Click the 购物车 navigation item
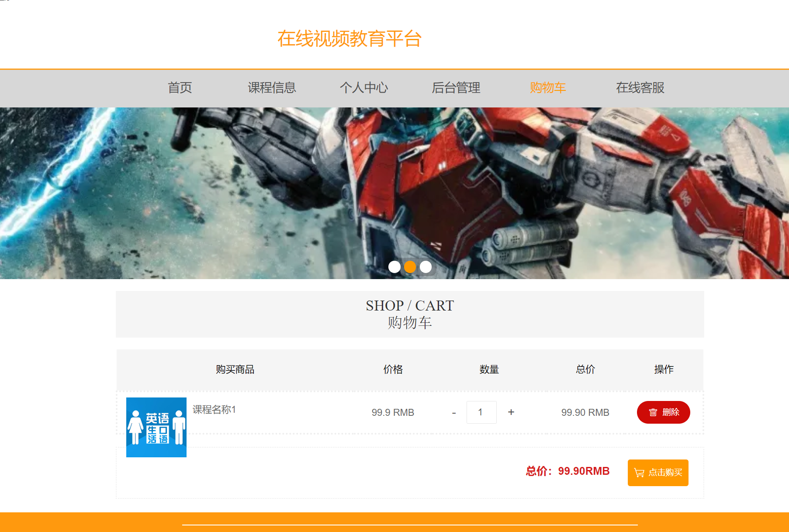789x532 pixels. (548, 88)
